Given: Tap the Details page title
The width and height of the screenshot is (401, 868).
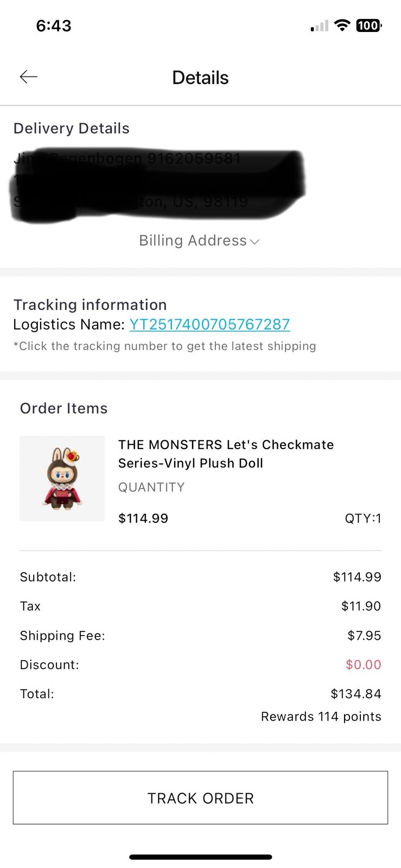Looking at the screenshot, I should pyautogui.click(x=200, y=78).
